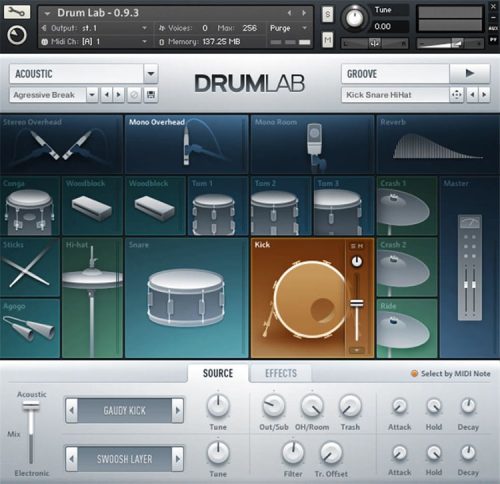The height and width of the screenshot is (484, 500).
Task: Expand the Kick pad bottom arrow
Action: 357,350
